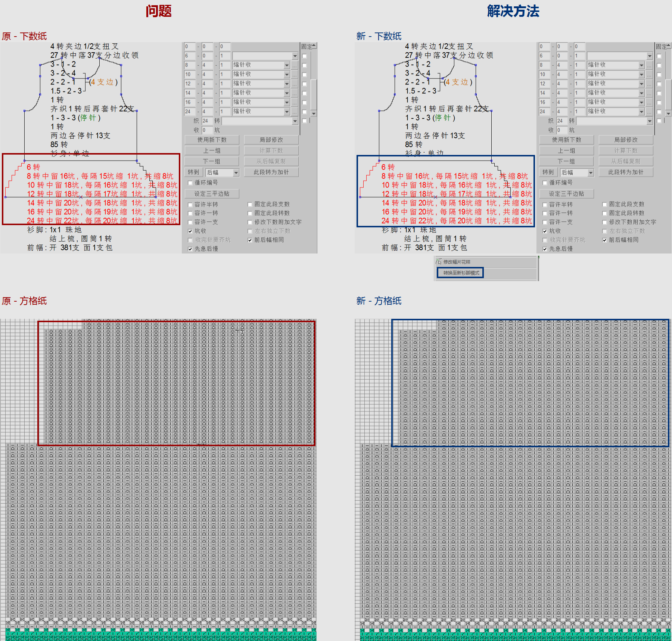This screenshot has height=641, width=672.
Task: Expand the empty dropdown beside 织 24 转
Action: tap(294, 121)
